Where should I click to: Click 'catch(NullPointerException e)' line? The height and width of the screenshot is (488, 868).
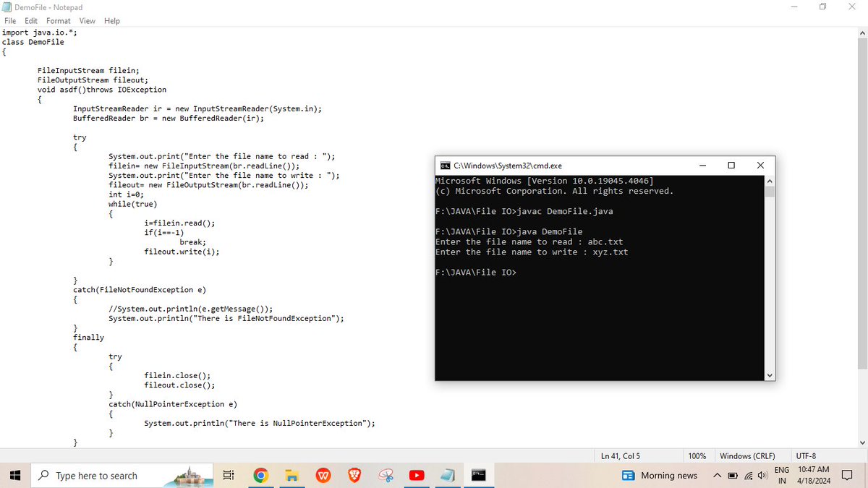click(x=173, y=404)
